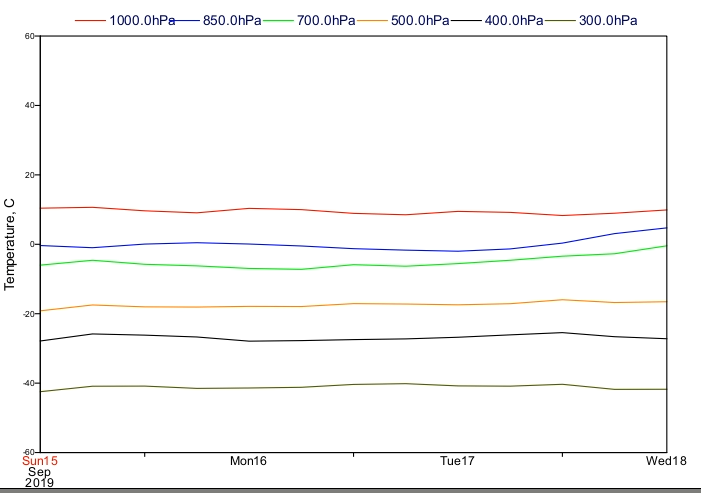Click the 400.0hPa legend label
This screenshot has width=701, height=493.
click(x=514, y=21)
